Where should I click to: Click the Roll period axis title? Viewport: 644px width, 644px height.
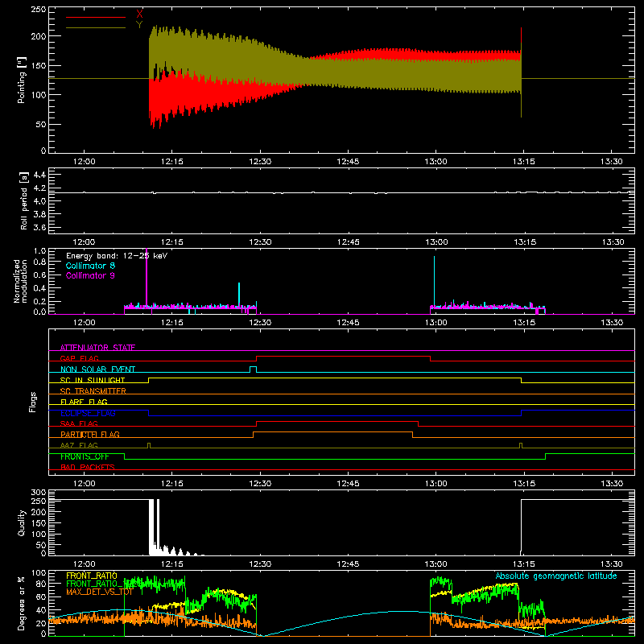[x=24, y=200]
